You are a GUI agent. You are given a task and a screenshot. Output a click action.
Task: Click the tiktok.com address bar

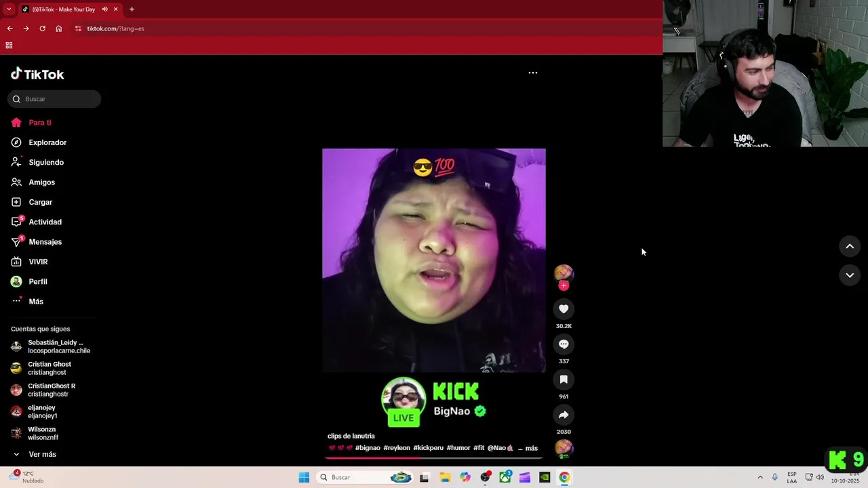point(115,28)
